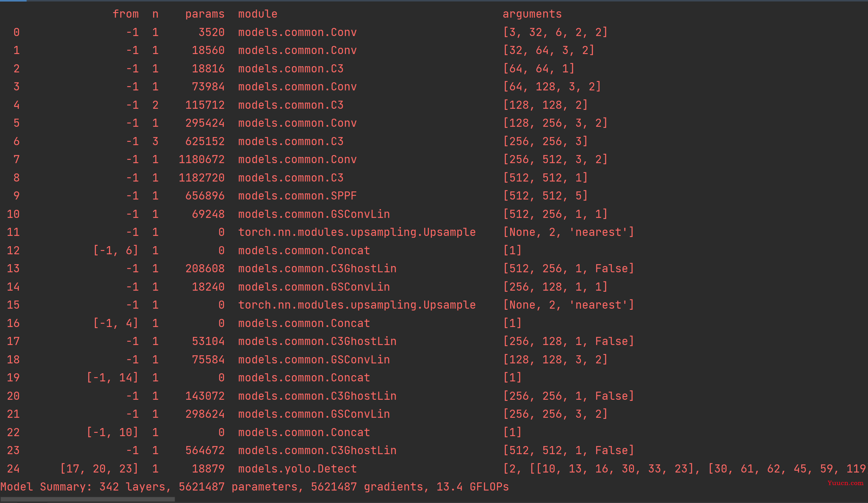
Task: Click the "params" column header
Action: coord(205,14)
